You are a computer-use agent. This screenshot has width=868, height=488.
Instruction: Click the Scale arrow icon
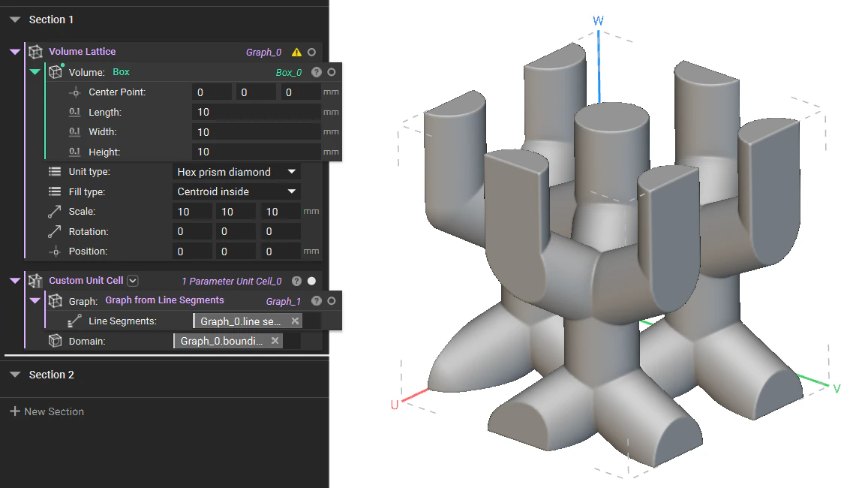[x=54, y=211]
